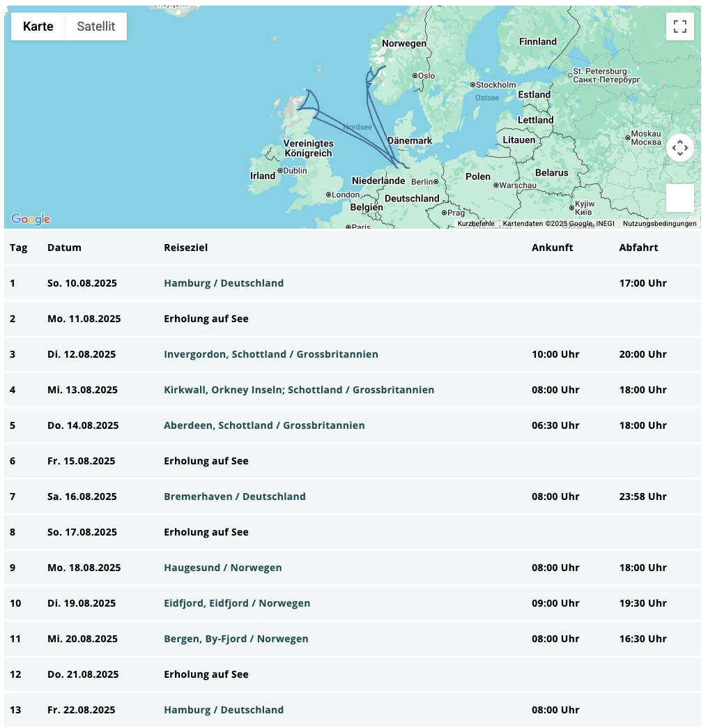Image resolution: width=708 pixels, height=728 pixels.
Task: Open Invergordon, Schottland destination link
Action: [271, 354]
